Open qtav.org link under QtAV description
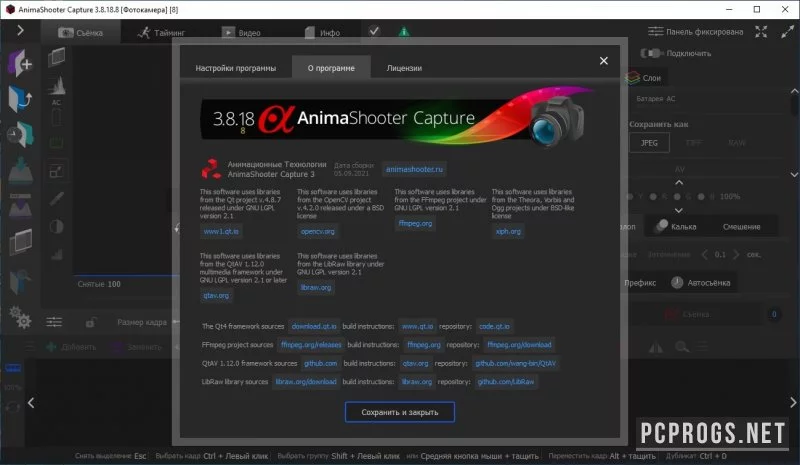This screenshot has width=800, height=465. click(216, 296)
